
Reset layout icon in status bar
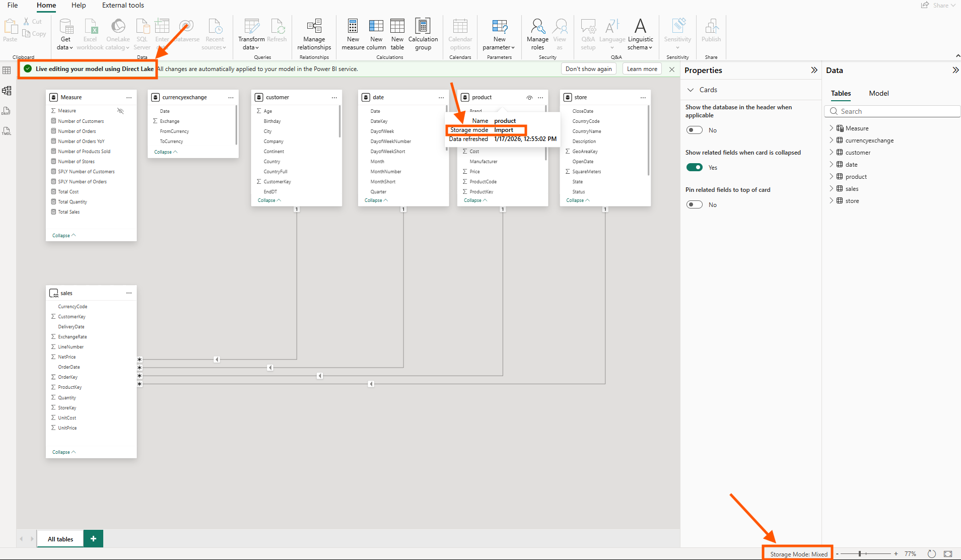tap(932, 553)
